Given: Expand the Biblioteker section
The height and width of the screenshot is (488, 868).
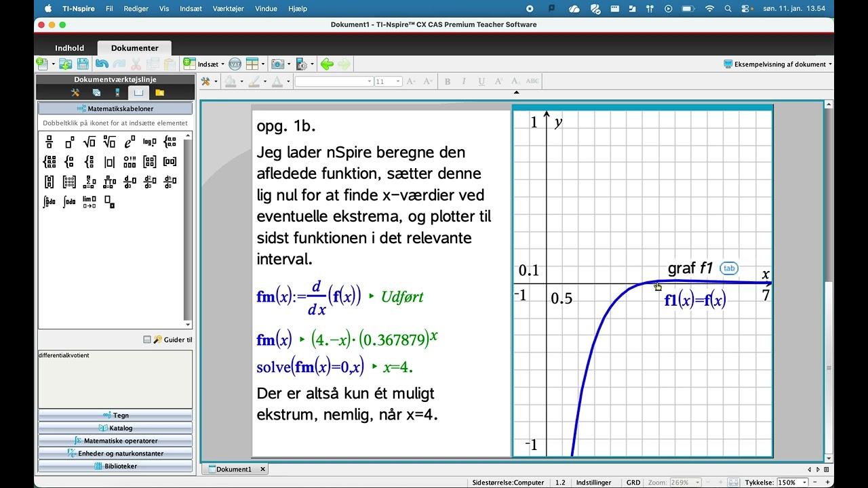Looking at the screenshot, I should coord(115,466).
